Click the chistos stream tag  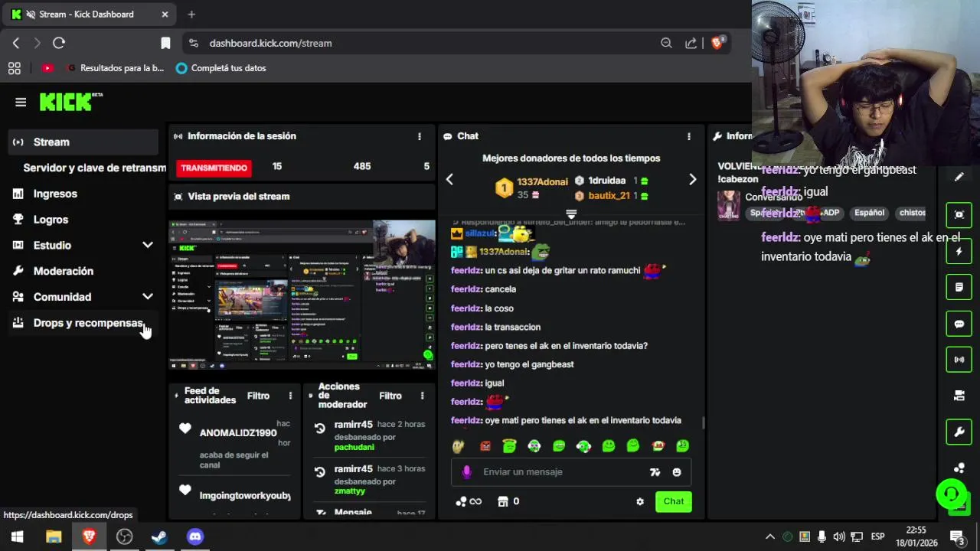912,213
